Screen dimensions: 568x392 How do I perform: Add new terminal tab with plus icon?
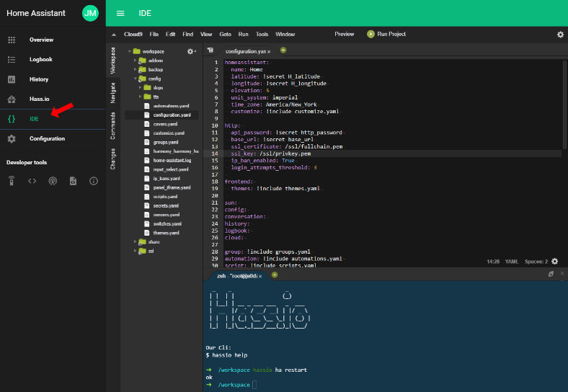pos(275,275)
